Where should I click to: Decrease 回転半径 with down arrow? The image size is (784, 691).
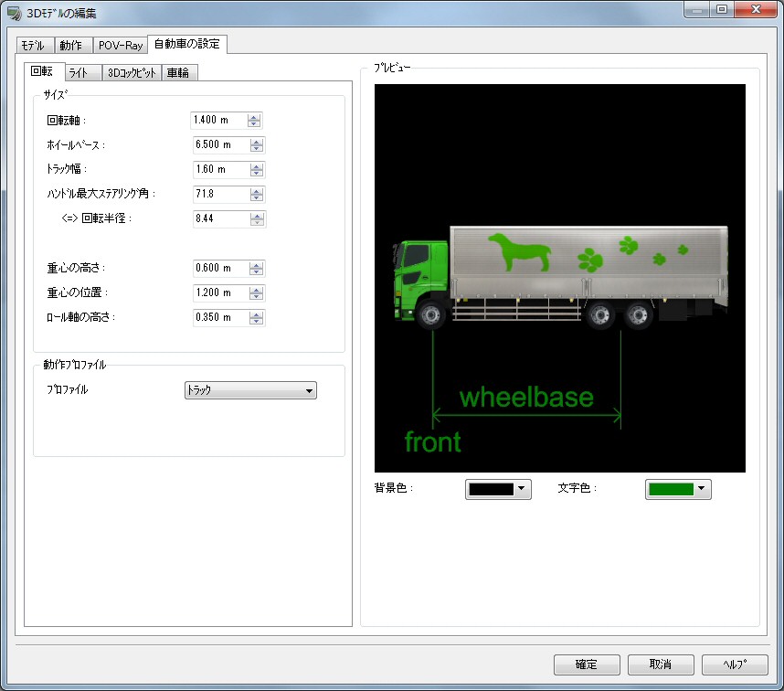(257, 222)
